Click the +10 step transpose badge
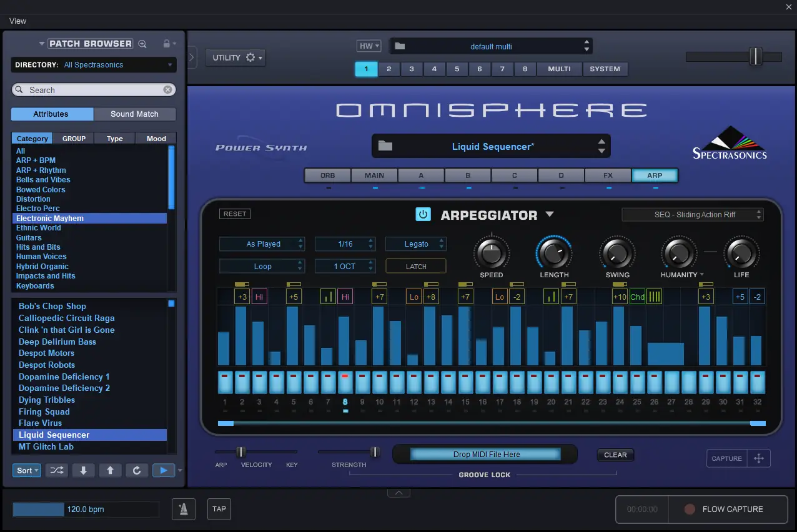The height and width of the screenshot is (532, 797). [620, 297]
